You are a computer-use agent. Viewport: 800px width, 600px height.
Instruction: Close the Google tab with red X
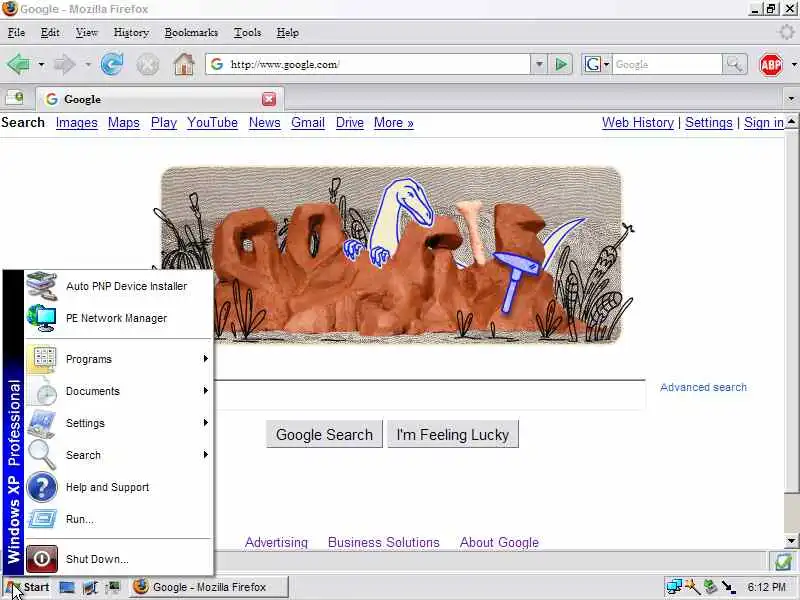click(269, 99)
